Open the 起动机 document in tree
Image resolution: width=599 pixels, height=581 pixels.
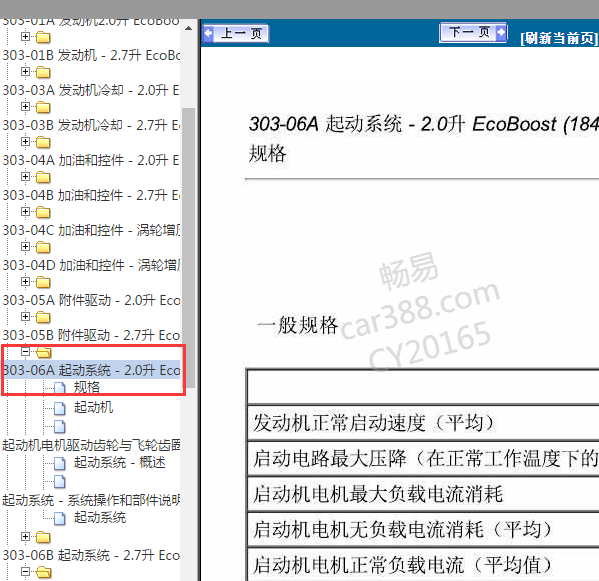(93, 408)
